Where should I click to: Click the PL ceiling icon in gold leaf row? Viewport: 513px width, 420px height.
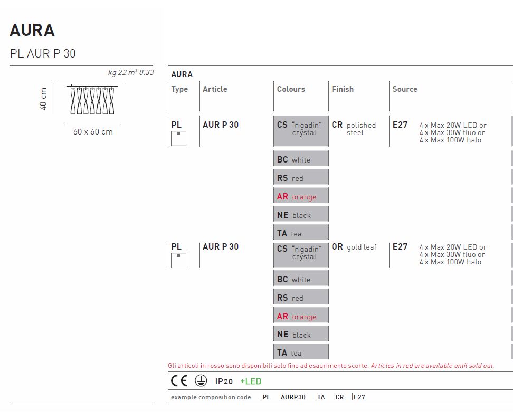click(178, 260)
